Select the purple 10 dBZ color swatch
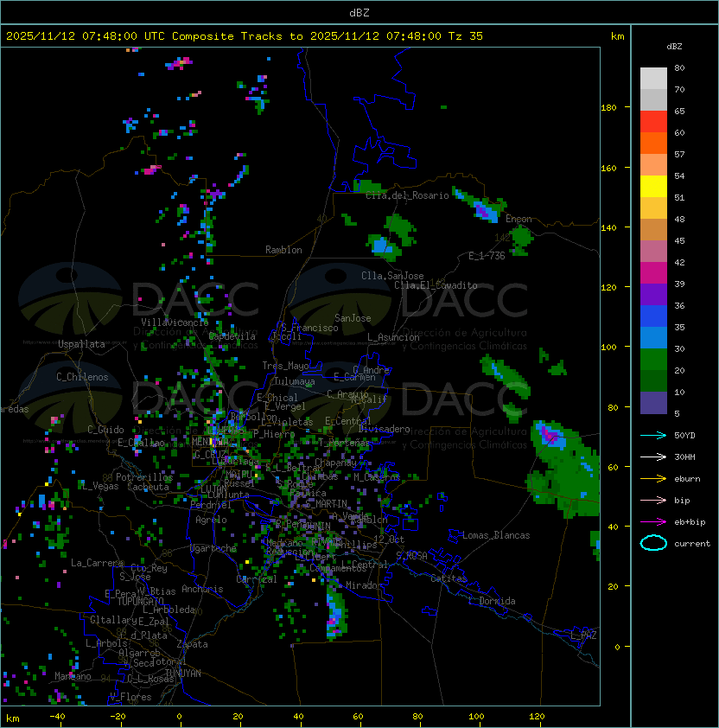719x728 pixels. pos(653,403)
